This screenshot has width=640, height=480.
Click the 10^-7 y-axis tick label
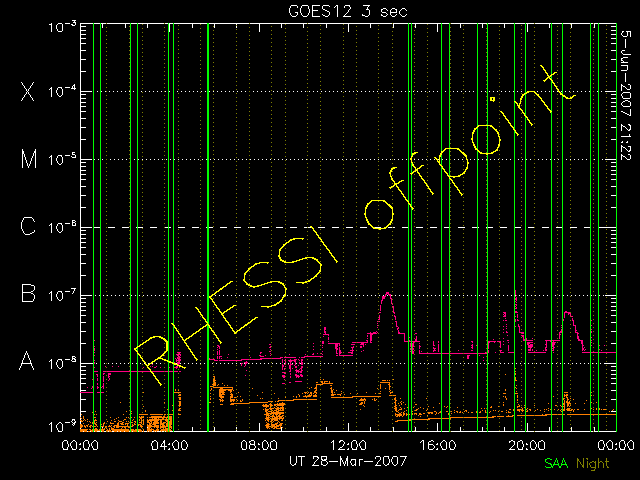pos(62,295)
